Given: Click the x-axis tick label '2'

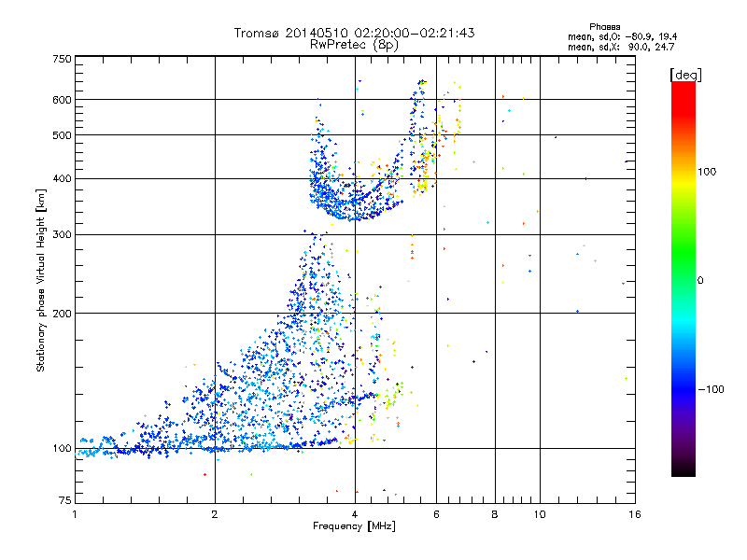Looking at the screenshot, I should [215, 514].
